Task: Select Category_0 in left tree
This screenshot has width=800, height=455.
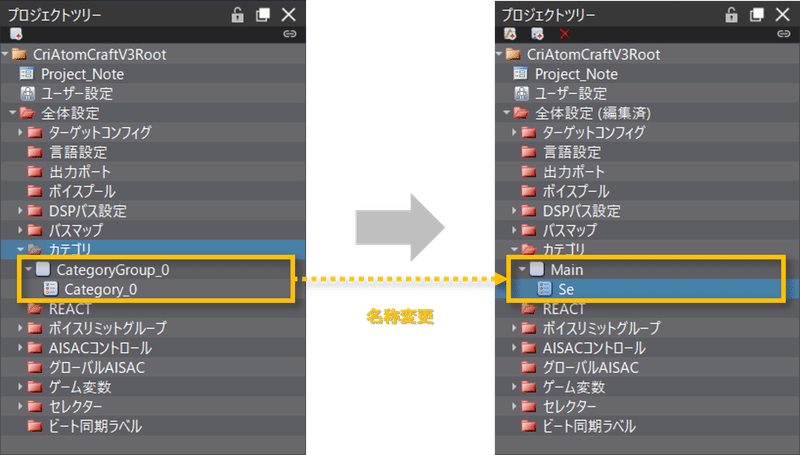Action: (101, 289)
